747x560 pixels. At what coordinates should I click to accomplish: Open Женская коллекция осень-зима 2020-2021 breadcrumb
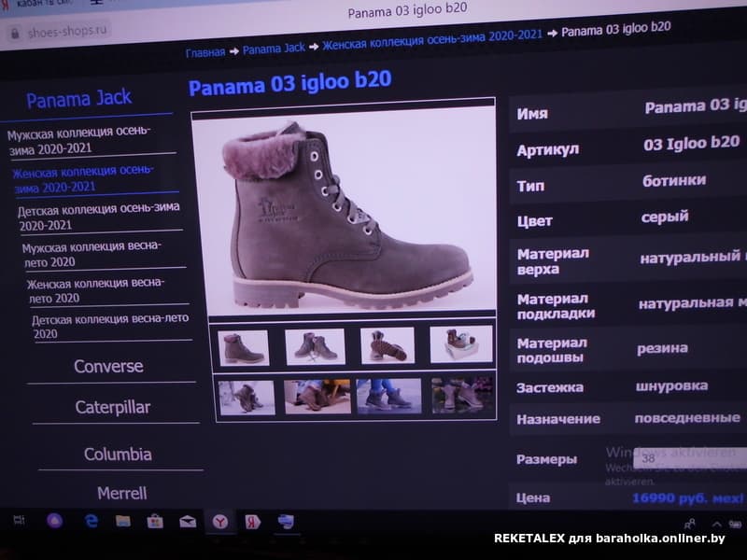[x=432, y=39]
